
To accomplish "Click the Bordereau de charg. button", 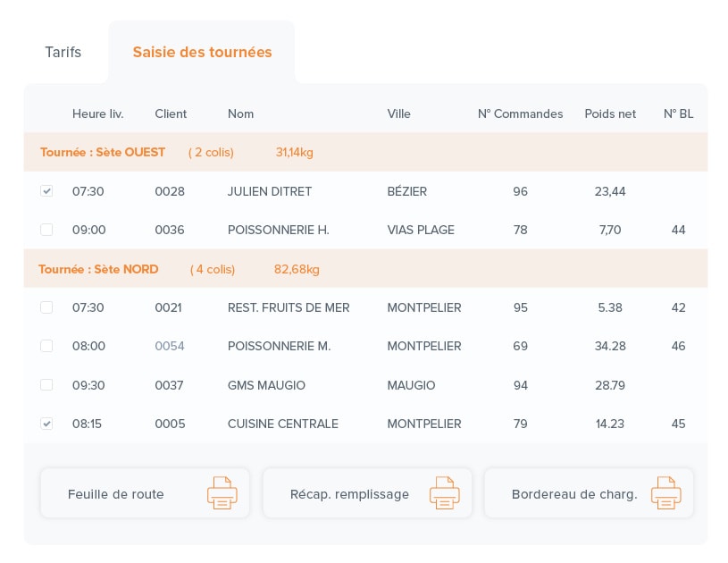I will 574,493.
